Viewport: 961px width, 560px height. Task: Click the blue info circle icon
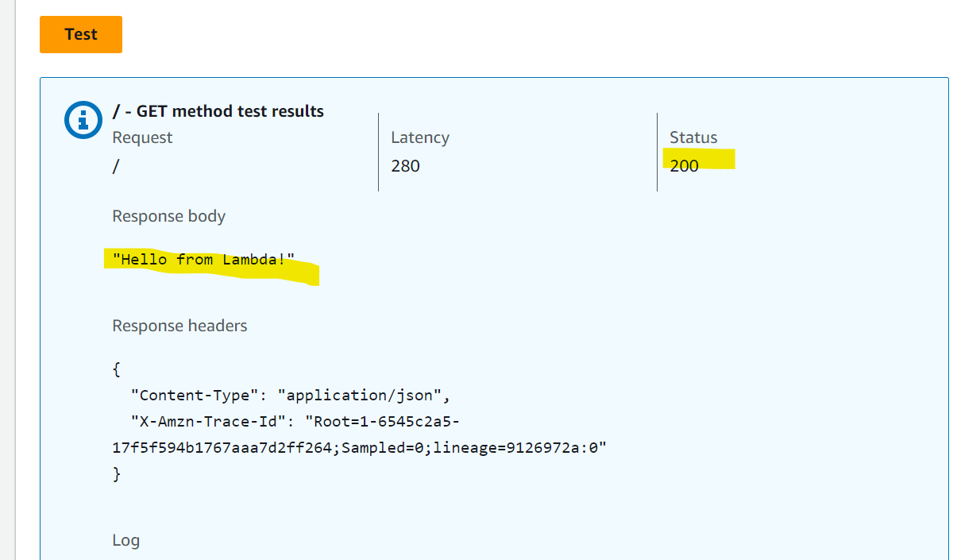[83, 119]
